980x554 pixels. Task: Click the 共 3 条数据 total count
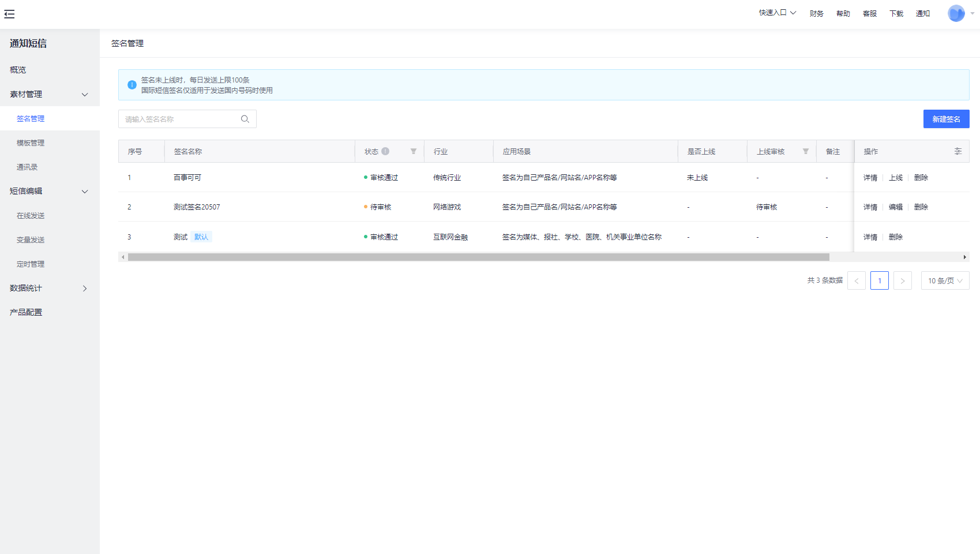[825, 280]
